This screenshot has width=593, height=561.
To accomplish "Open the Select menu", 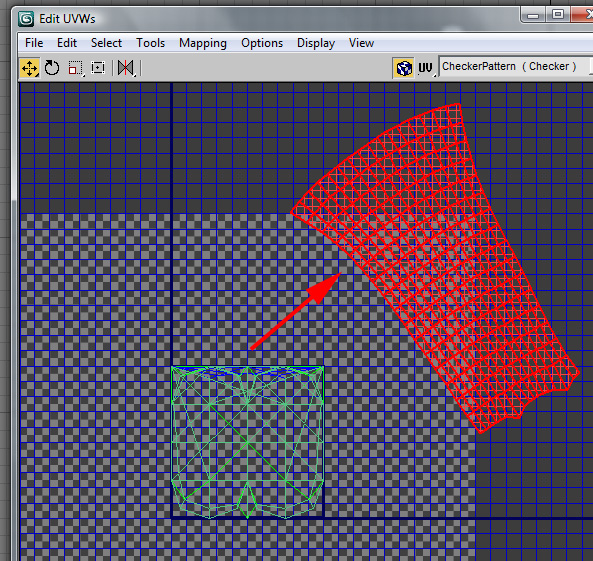I will point(106,43).
